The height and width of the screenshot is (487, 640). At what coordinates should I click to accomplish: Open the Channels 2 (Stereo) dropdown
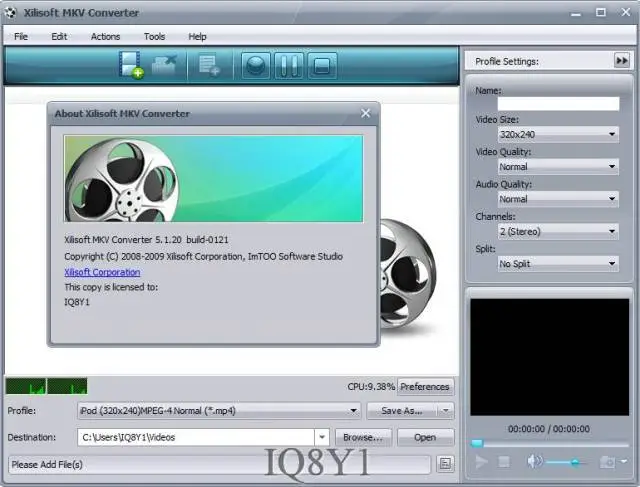(558, 231)
